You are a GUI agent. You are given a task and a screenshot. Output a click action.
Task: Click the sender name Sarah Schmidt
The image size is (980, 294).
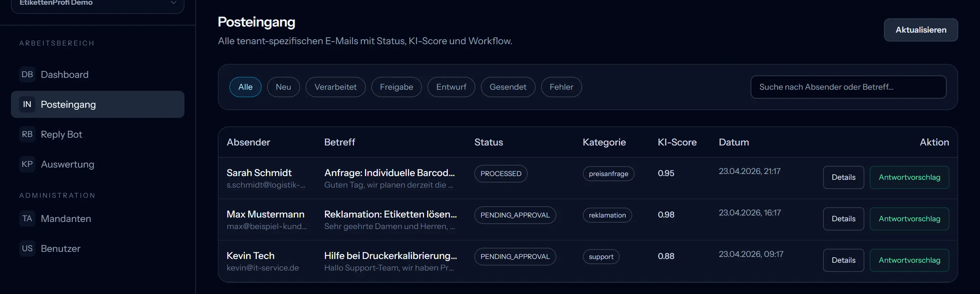tap(259, 173)
